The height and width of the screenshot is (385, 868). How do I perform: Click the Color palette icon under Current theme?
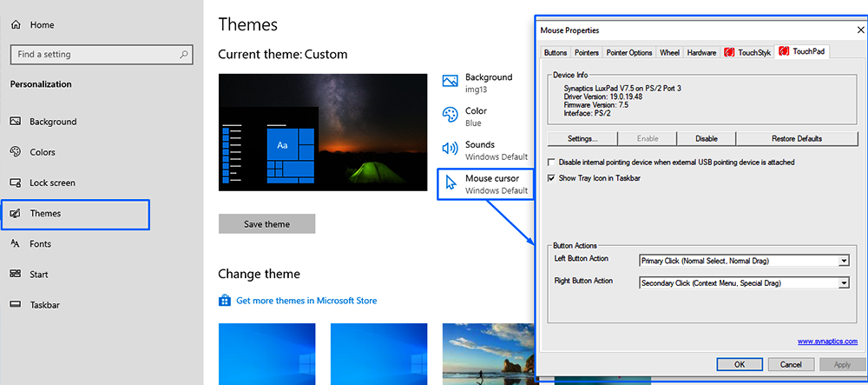pos(450,116)
